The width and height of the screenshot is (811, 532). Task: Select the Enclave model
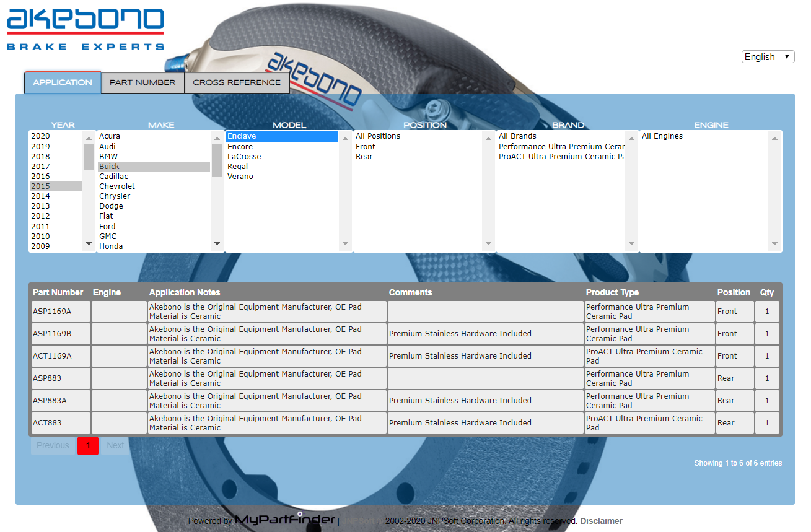click(x=282, y=136)
